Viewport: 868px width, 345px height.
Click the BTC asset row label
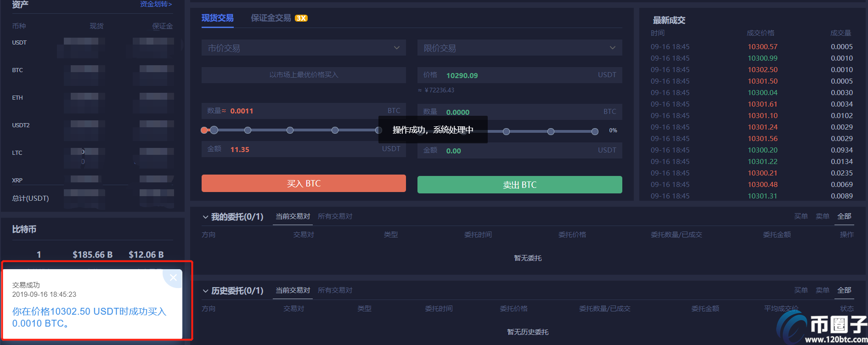coord(17,70)
